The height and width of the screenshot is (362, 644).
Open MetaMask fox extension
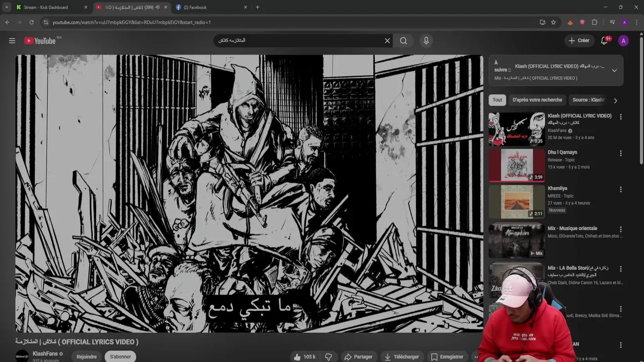[570, 22]
